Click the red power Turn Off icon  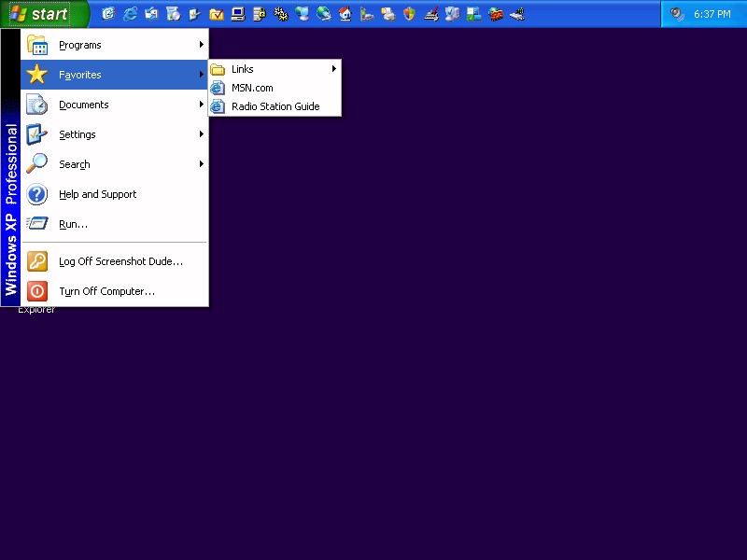37,291
